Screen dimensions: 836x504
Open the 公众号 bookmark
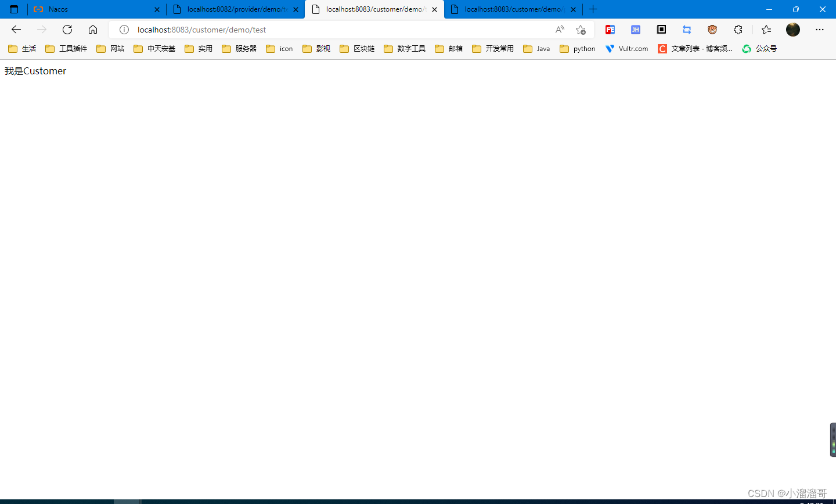759,49
